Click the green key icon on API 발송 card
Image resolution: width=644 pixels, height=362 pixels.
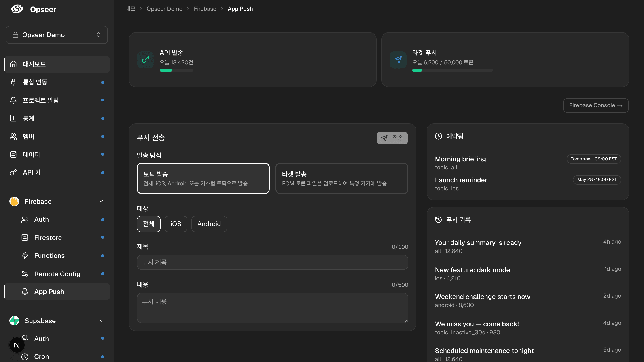click(145, 60)
